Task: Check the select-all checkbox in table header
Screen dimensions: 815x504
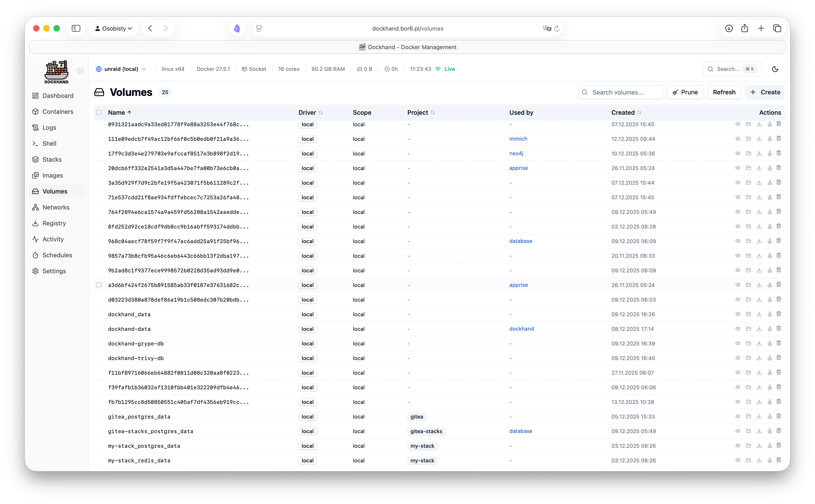Action: pos(99,112)
